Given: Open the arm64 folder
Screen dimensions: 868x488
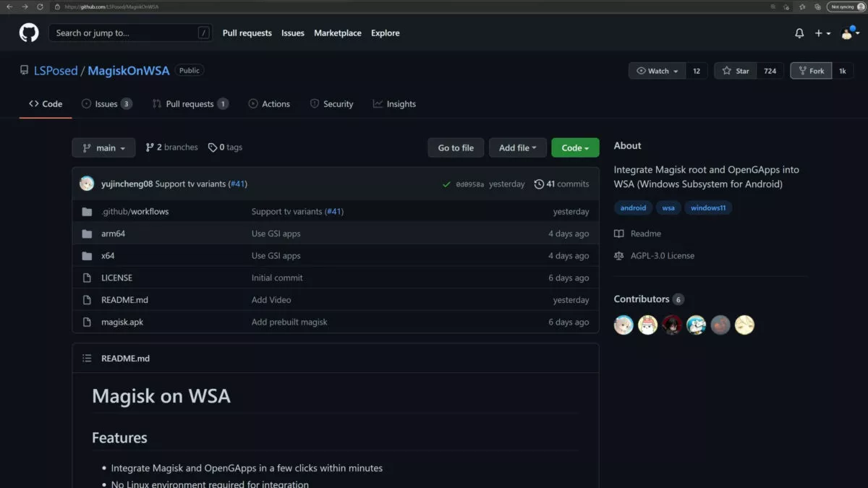Looking at the screenshot, I should pos(113,234).
